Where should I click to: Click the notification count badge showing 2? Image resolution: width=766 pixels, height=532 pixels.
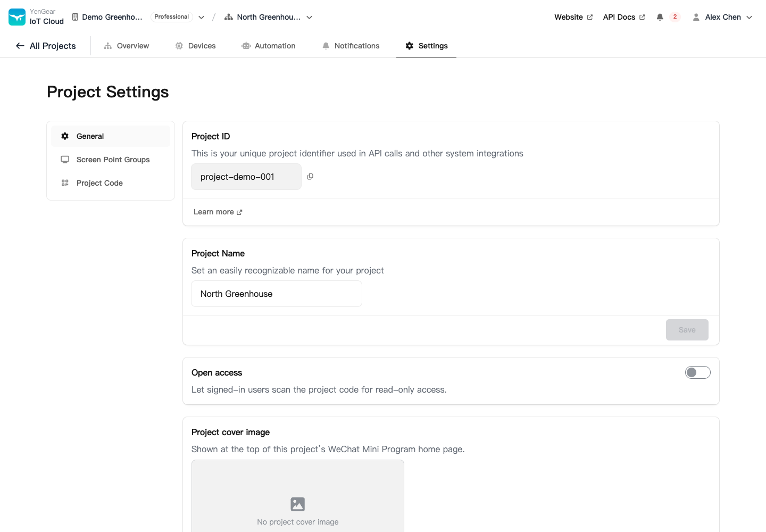coord(675,17)
